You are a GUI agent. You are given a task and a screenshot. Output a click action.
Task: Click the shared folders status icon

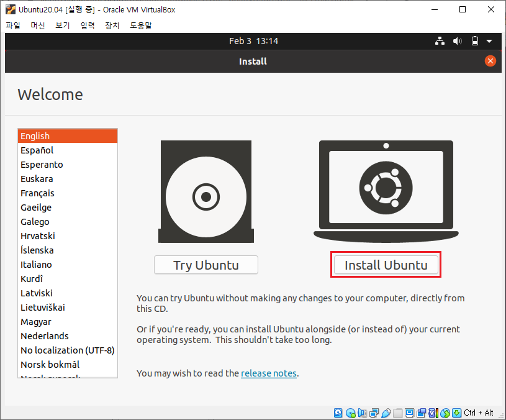[397, 413]
